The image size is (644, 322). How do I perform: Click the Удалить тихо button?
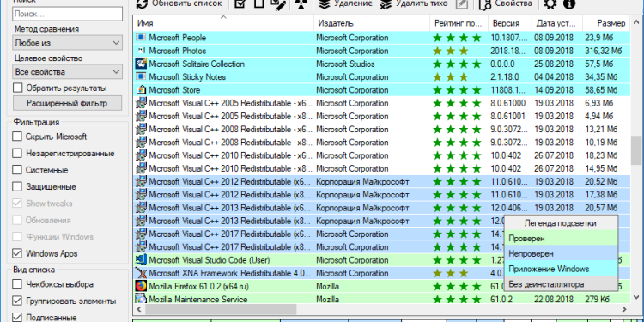tap(414, 3)
